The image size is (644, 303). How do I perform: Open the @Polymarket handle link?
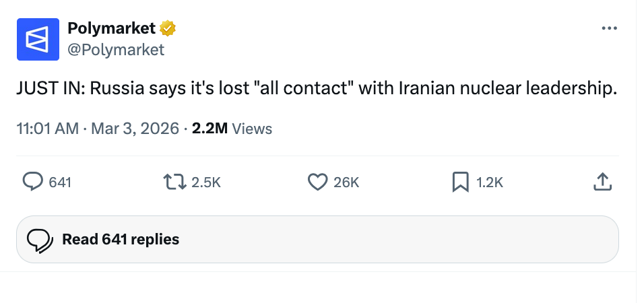[x=116, y=49]
